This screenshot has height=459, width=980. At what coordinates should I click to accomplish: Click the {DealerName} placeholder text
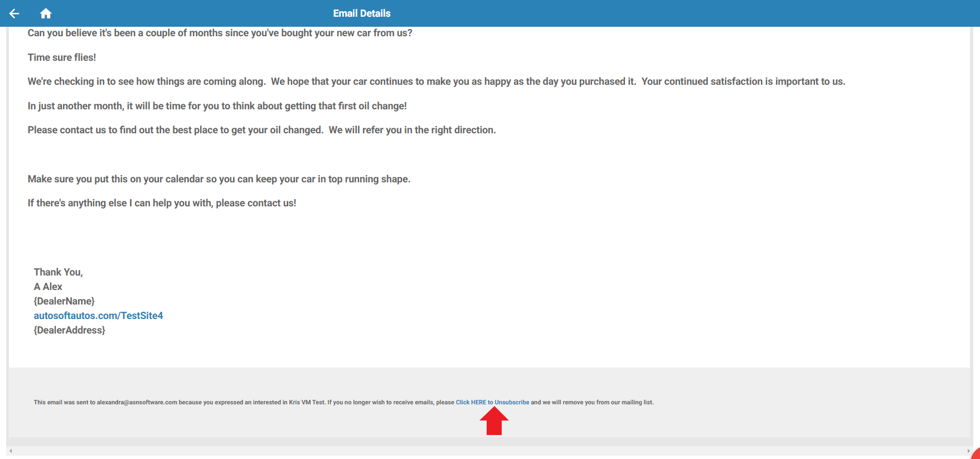click(x=64, y=301)
